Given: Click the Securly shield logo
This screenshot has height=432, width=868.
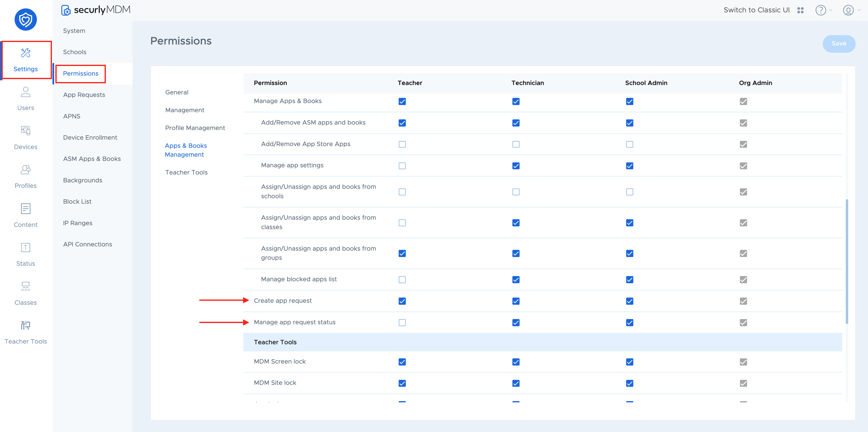Looking at the screenshot, I should (26, 20).
